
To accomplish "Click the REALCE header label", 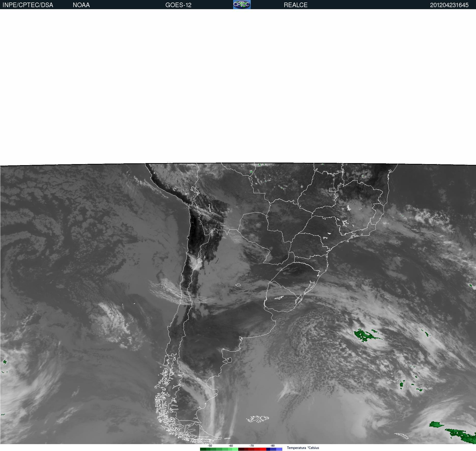I will point(296,5).
